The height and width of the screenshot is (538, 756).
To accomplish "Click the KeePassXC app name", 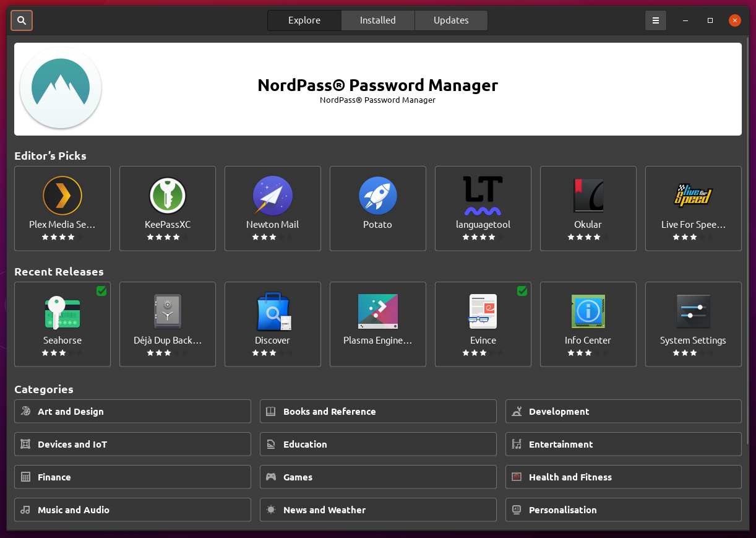I will [x=168, y=225].
